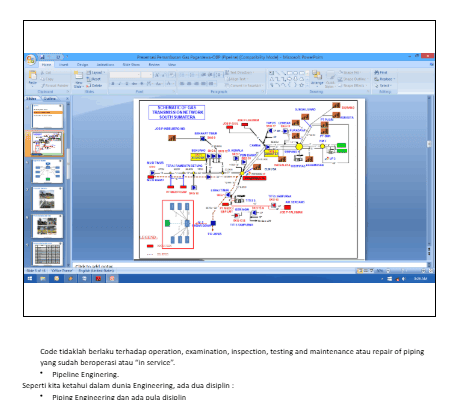The height and width of the screenshot is (400, 452).
Task: Switch to the Animations ribbon tab
Action: click(105, 64)
